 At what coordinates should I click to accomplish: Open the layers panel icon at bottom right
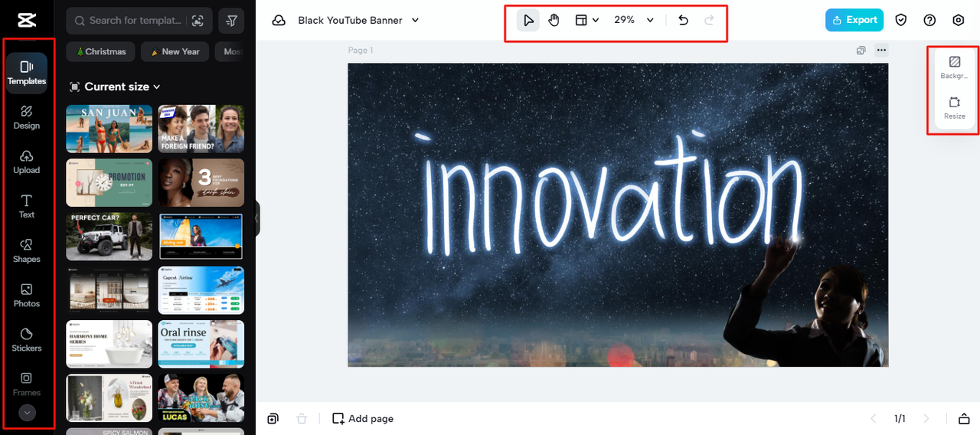click(964, 419)
